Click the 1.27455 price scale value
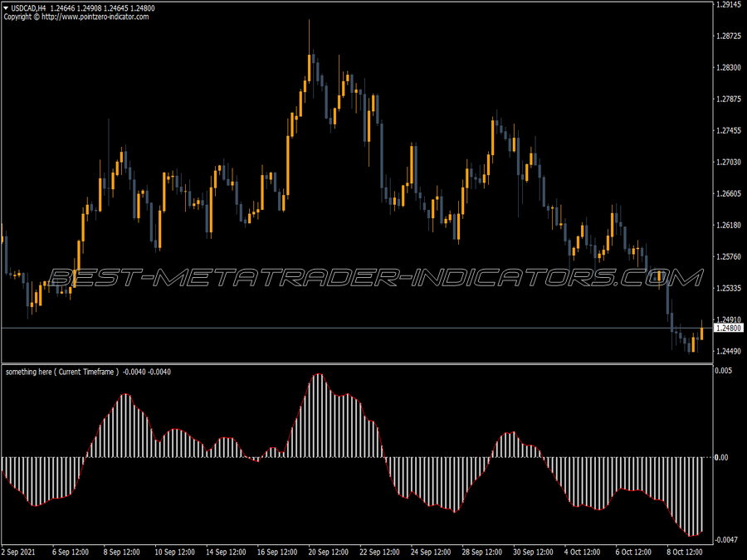This screenshot has height=560, width=747. (x=729, y=130)
